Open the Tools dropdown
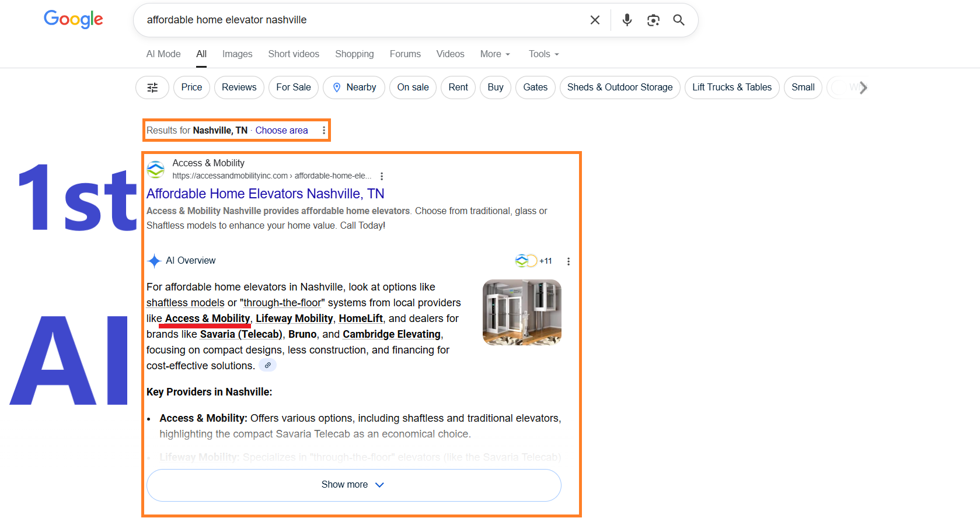Screen dimensions: 980x518 point(543,54)
